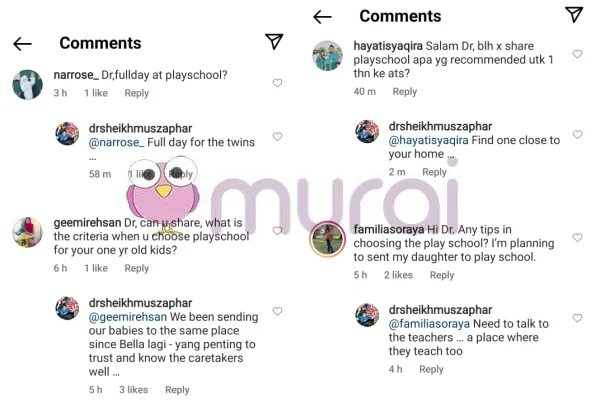Like narrose_ comment with heart icon
Viewport: 600px width, 400px height.
tap(277, 83)
